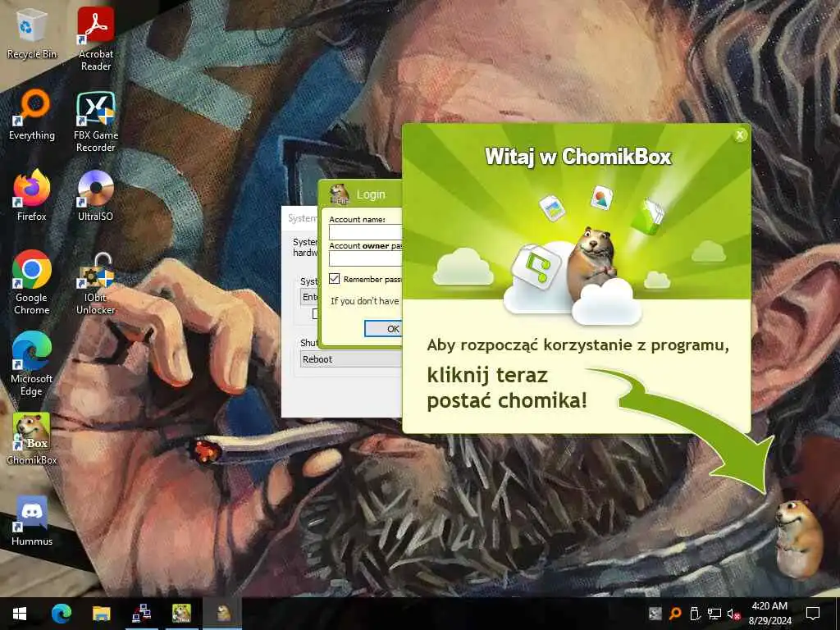The height and width of the screenshot is (630, 840).
Task: Switch to the hamster app taskbar button
Action: [x=223, y=614]
